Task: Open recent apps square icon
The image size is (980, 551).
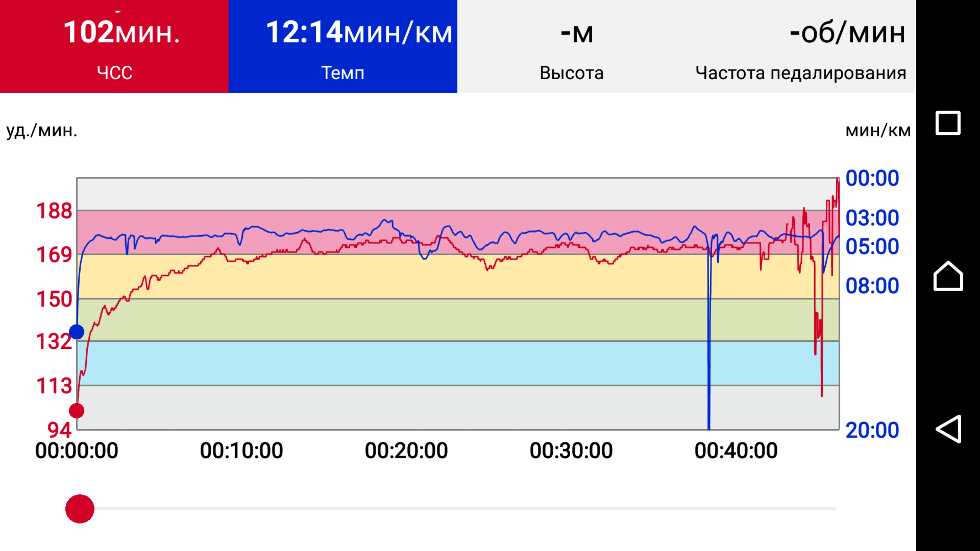Action: 948,123
